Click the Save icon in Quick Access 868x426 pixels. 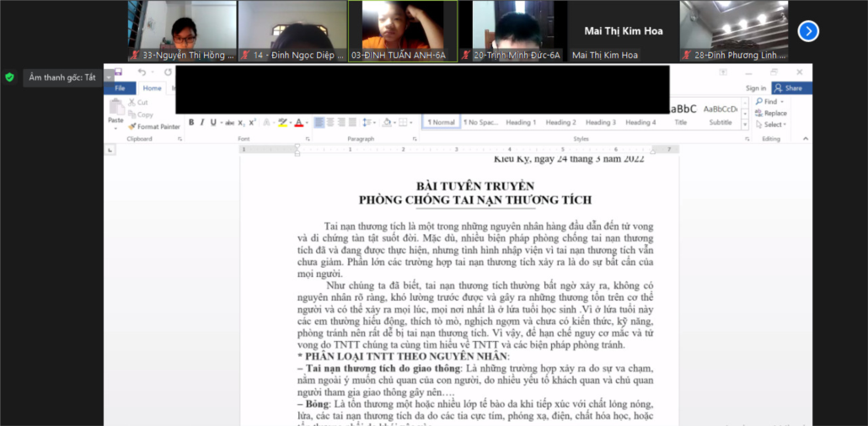(x=118, y=72)
